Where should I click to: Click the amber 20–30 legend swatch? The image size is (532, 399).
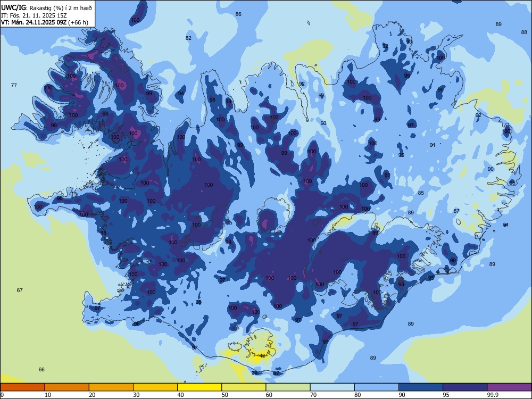[111, 387]
